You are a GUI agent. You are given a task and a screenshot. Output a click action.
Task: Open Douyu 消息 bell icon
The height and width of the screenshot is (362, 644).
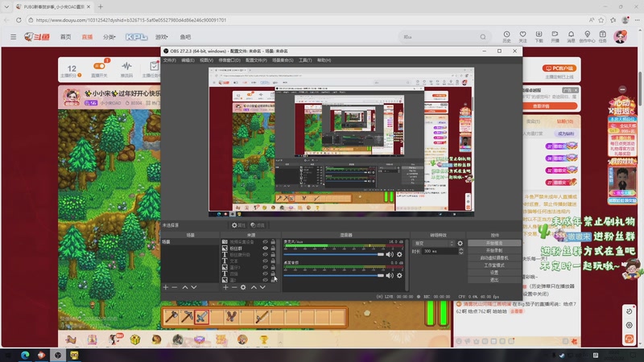(x=571, y=36)
